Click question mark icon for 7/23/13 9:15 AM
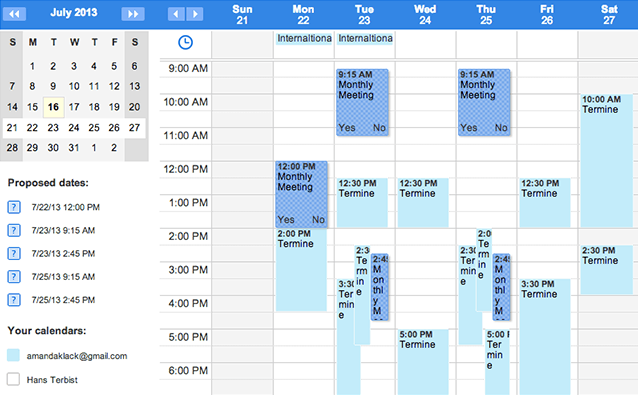This screenshot has width=638, height=395. coord(14,230)
